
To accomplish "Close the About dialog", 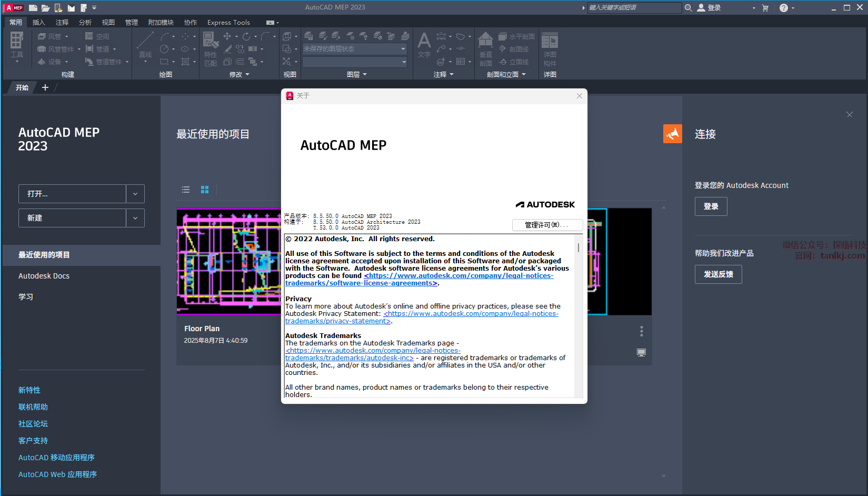I will pyautogui.click(x=580, y=96).
